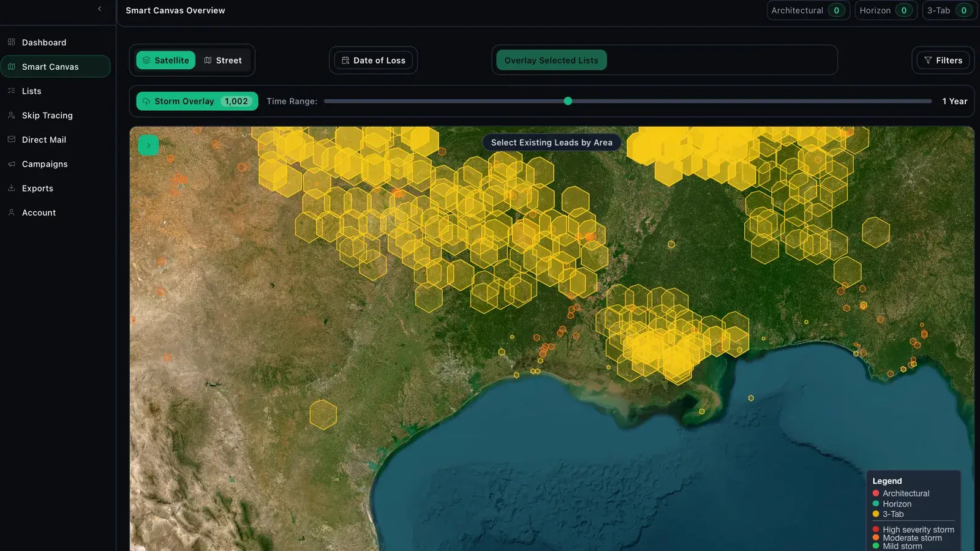
Task: Click the Time Range slider handle
Action: (x=568, y=101)
